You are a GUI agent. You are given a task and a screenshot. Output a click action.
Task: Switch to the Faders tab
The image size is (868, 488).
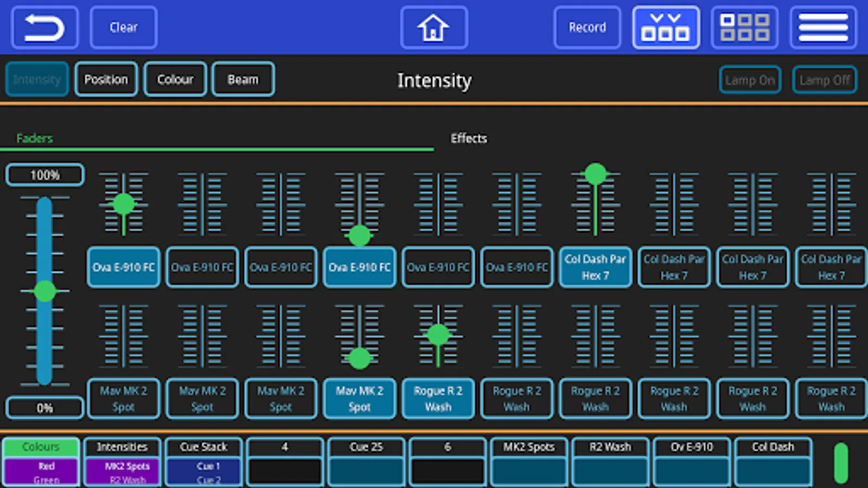(35, 138)
